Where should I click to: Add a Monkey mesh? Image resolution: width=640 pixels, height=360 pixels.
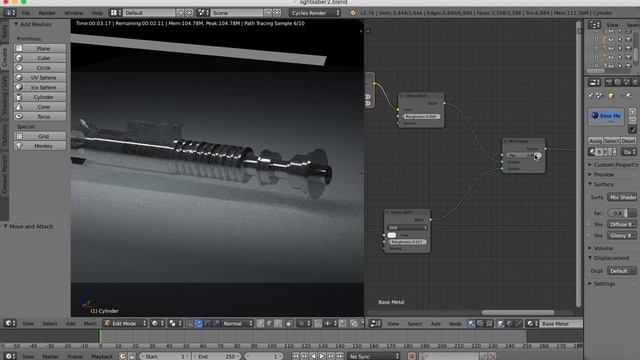click(40, 146)
